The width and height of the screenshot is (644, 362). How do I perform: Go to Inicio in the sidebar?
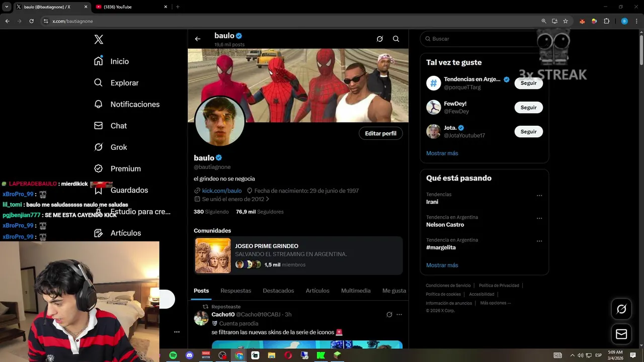[x=111, y=61]
